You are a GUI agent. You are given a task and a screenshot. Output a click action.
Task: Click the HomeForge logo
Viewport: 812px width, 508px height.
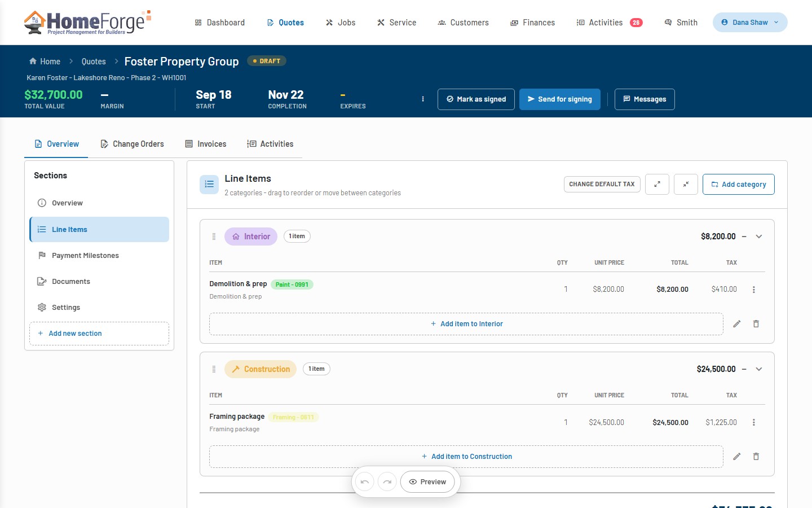[87, 23]
